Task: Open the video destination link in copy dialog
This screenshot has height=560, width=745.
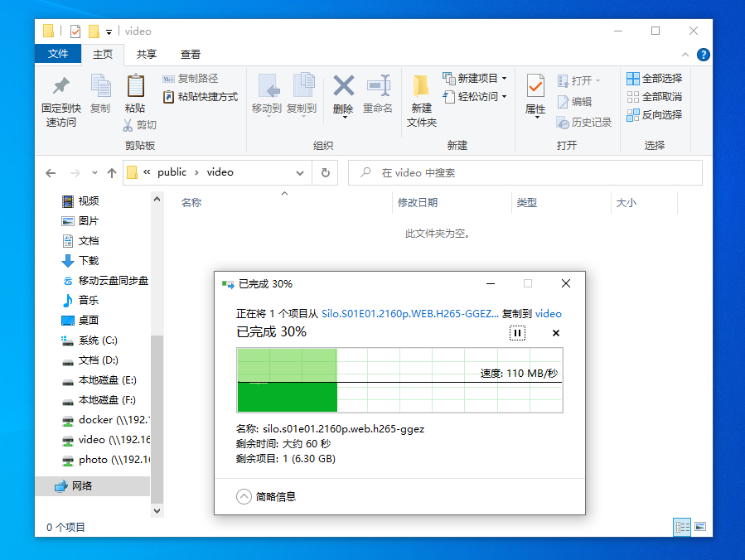Action: 549,313
